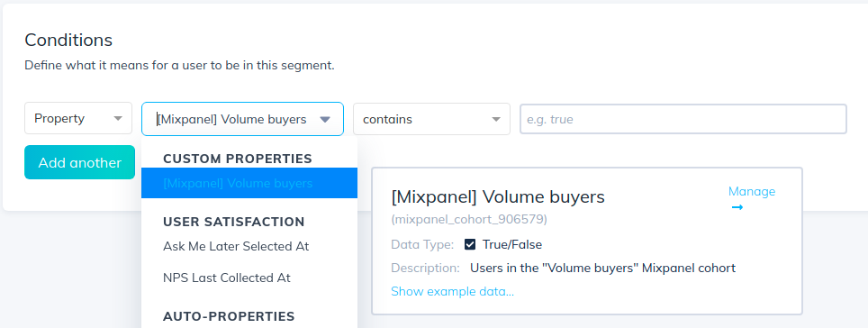This screenshot has height=328, width=868.
Task: Click the property search combo box text
Action: tap(231, 119)
